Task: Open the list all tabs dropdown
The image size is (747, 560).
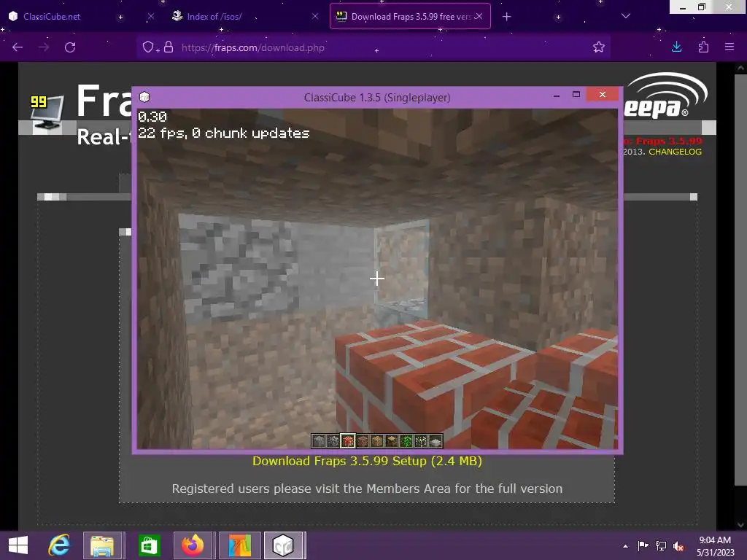Action: (626, 16)
